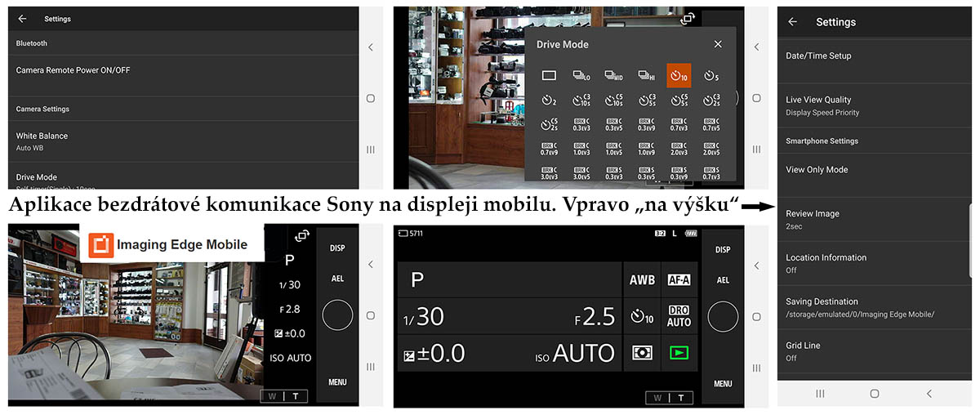Image resolution: width=980 pixels, height=415 pixels.
Task: Tap AEL button in live view screen
Action: pyautogui.click(x=337, y=279)
